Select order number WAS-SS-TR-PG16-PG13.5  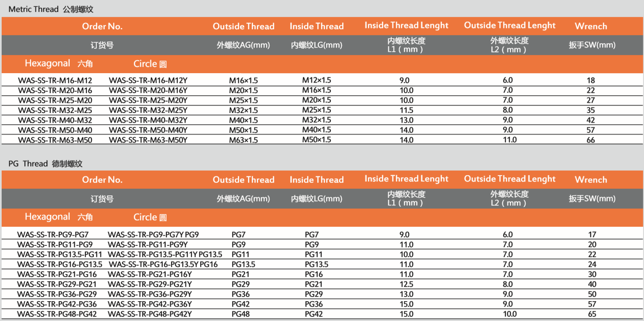(60, 264)
